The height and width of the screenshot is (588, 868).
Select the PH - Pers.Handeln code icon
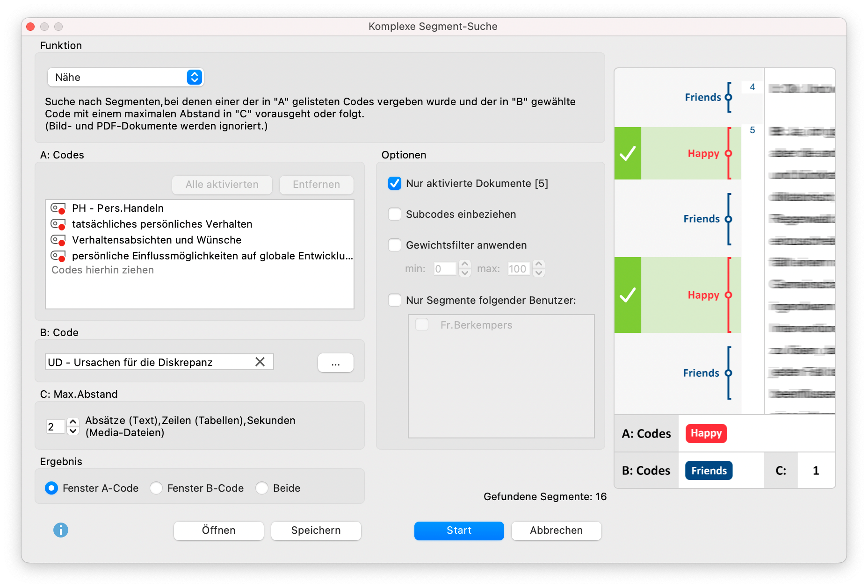point(58,208)
